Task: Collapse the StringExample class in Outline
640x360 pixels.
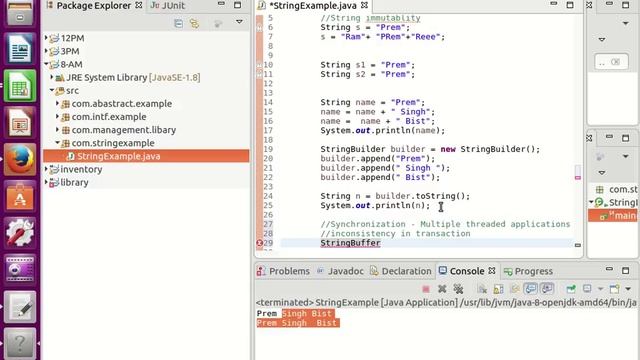Action: tap(591, 202)
